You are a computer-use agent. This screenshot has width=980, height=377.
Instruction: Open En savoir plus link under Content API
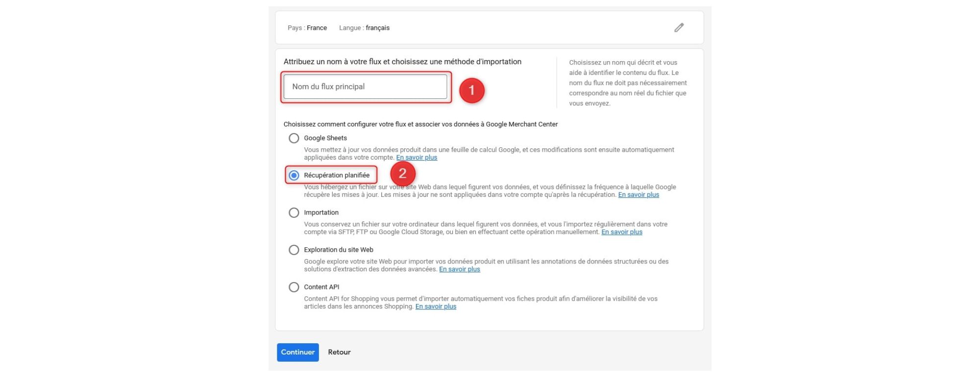436,306
